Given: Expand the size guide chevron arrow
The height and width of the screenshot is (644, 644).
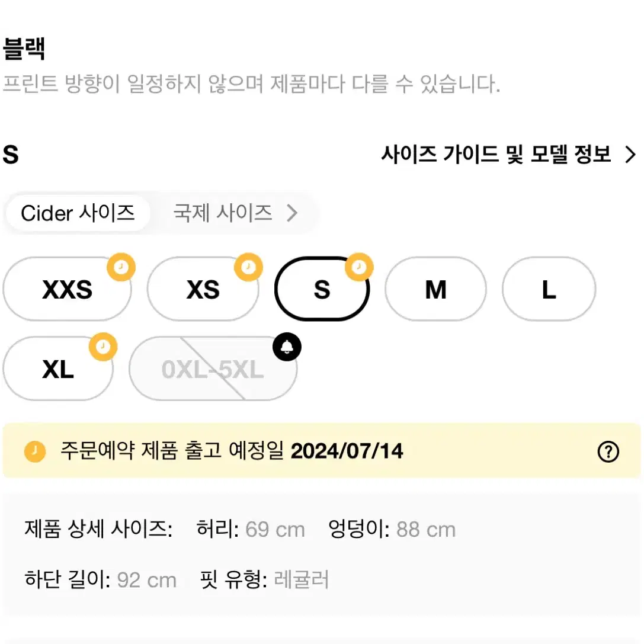Looking at the screenshot, I should coord(630,155).
